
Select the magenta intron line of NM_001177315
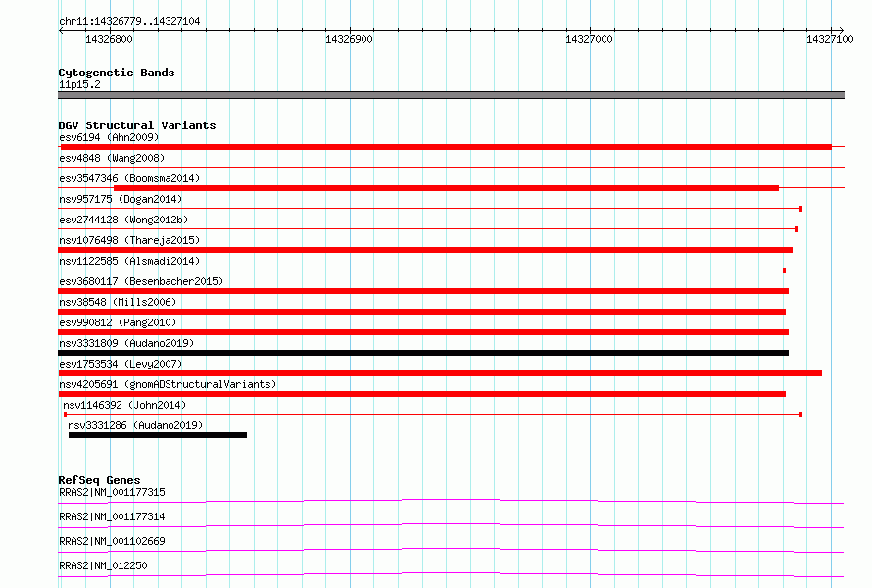(451, 501)
